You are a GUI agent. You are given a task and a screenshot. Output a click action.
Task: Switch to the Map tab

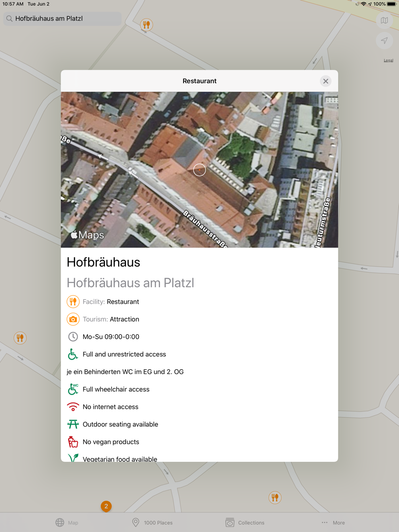67,522
